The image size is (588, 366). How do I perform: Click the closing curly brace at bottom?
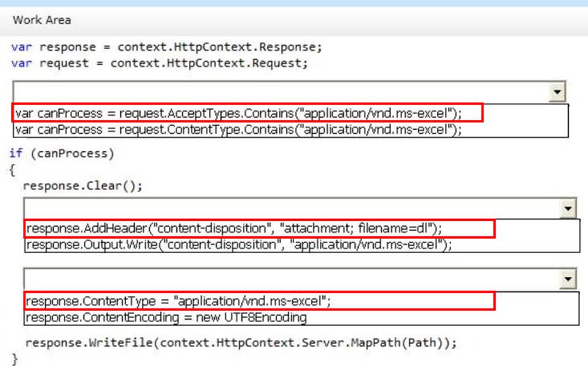[15, 359]
